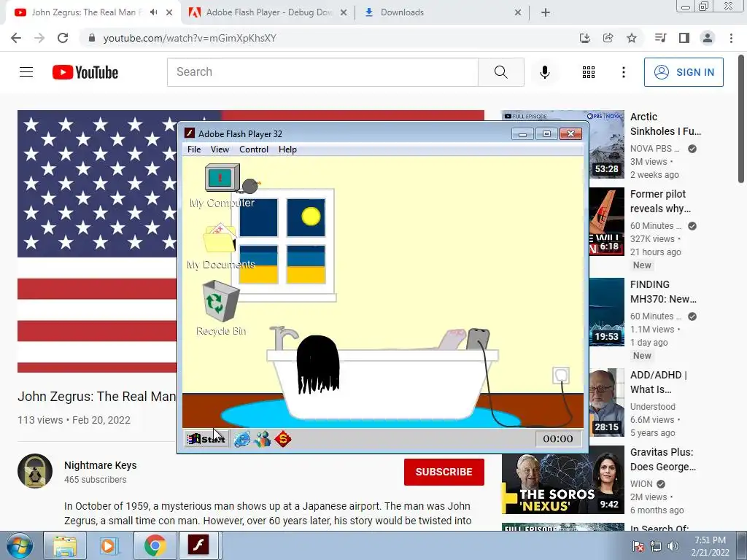Open the Arctic Sinkholes video thumbnail

[605, 144]
